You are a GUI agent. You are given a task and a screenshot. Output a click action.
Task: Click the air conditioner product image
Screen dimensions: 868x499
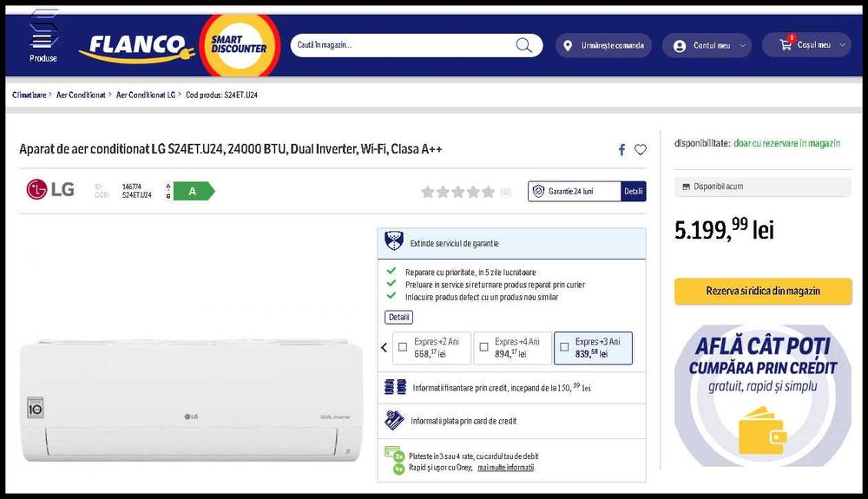(x=192, y=401)
